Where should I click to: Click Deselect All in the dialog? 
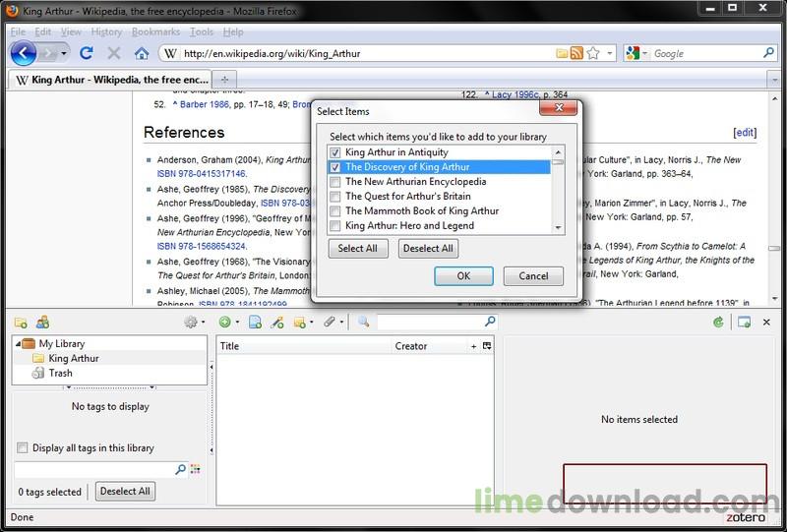pyautogui.click(x=428, y=249)
